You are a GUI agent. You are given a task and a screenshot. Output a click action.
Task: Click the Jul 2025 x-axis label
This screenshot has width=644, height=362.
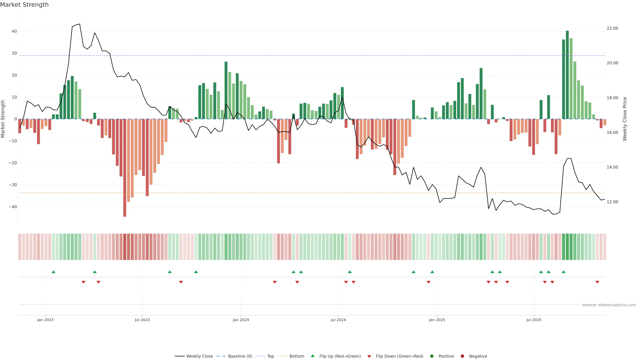click(x=534, y=320)
